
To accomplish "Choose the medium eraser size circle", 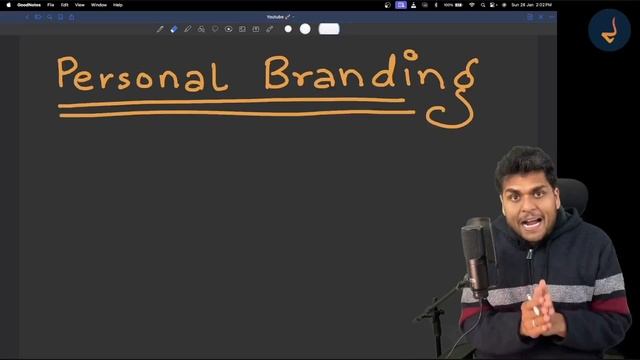I will coord(305,29).
